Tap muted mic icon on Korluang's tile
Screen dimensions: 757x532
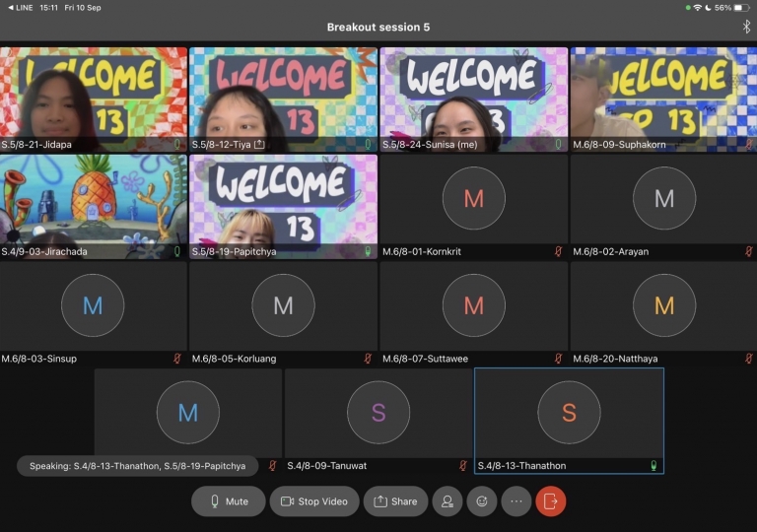point(368,359)
